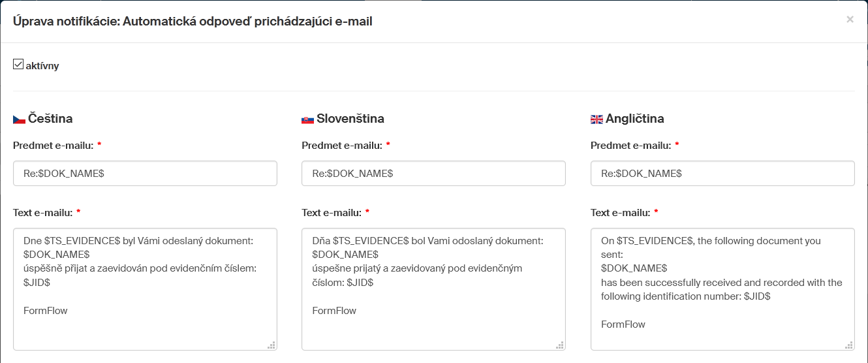Click the English Predmet e-mailu label
The width and height of the screenshot is (868, 363).
pyautogui.click(x=630, y=145)
